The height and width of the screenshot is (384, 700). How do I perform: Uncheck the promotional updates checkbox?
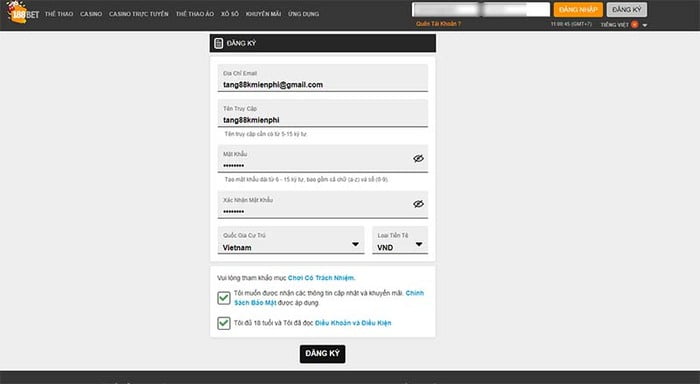[x=224, y=298]
